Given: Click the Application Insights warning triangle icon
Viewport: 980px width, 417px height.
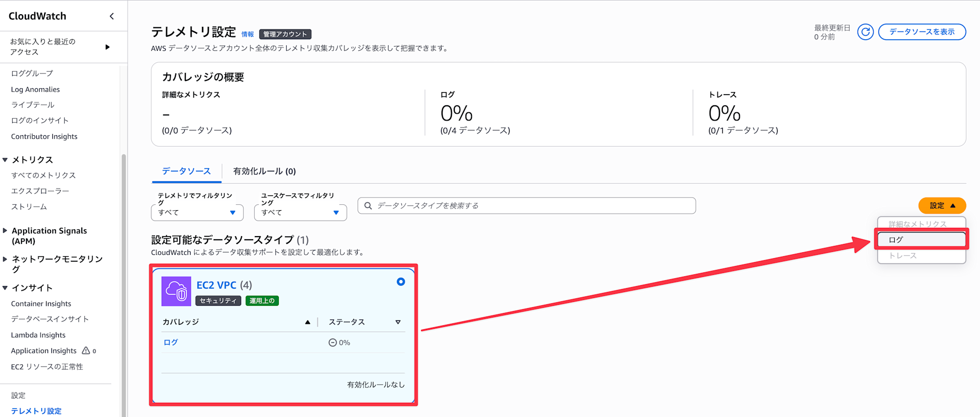Looking at the screenshot, I should click(86, 350).
